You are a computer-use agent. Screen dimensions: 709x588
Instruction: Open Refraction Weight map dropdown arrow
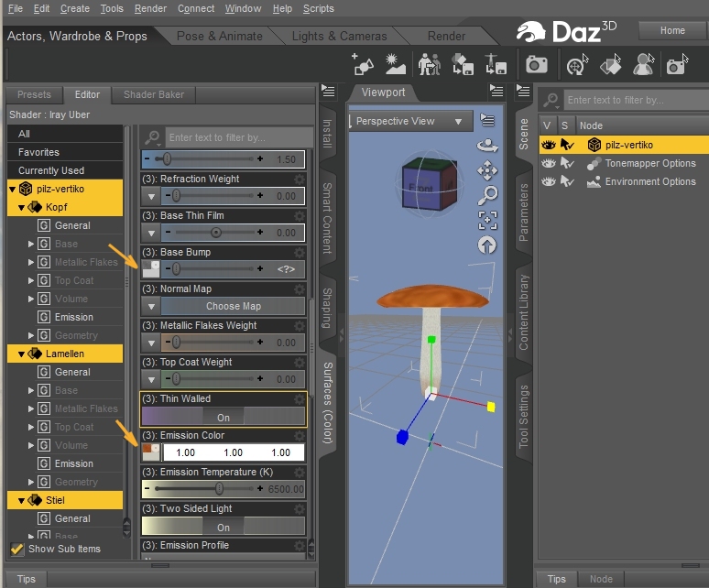[x=151, y=197]
